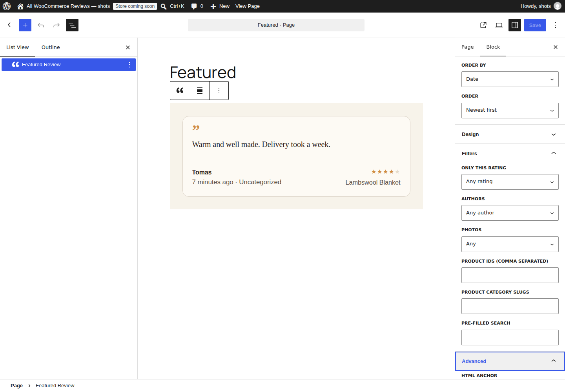This screenshot has width=565, height=392.
Task: Click All WooCommerce Reviews — shots site link
Action: (68, 6)
